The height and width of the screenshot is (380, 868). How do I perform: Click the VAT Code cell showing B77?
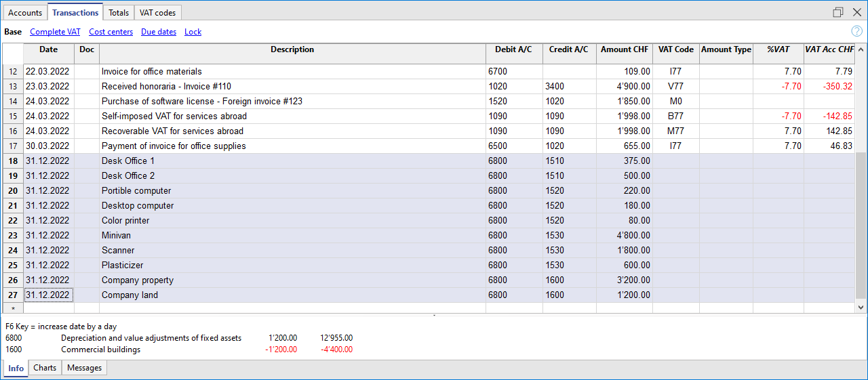tap(675, 116)
